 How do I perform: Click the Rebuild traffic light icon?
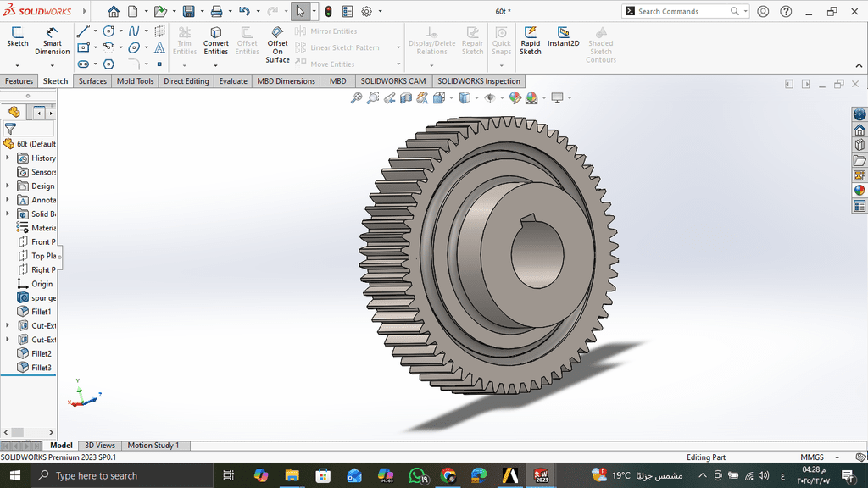327,12
